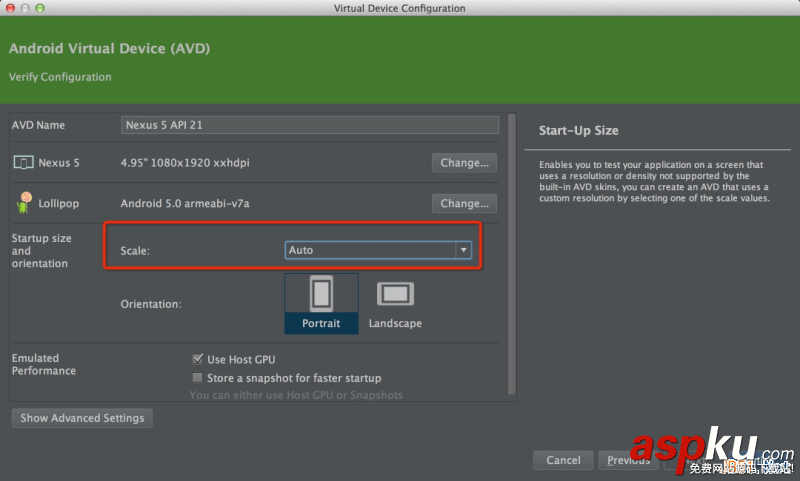Click the configuration panel vertical scrollbar
The width and height of the screenshot is (800, 481).
point(512,254)
